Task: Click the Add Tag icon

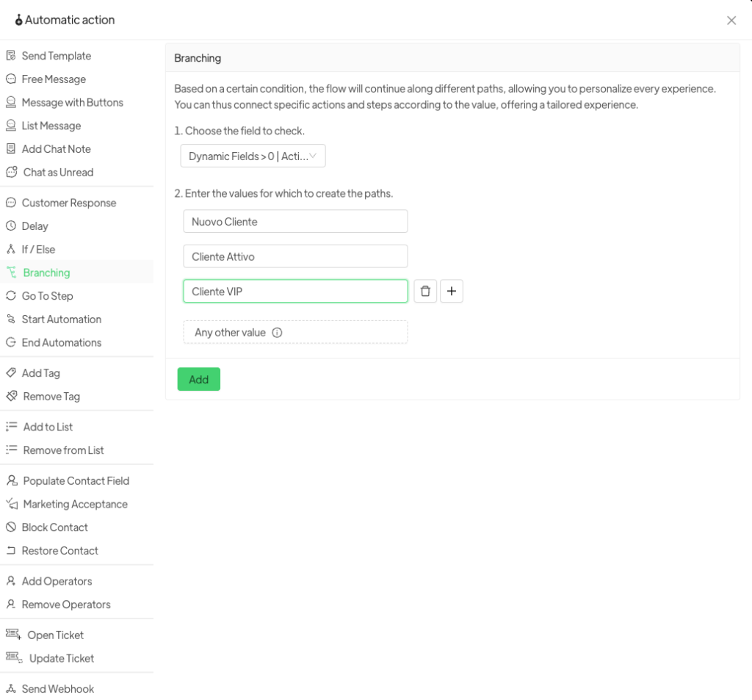Action: pos(11,373)
